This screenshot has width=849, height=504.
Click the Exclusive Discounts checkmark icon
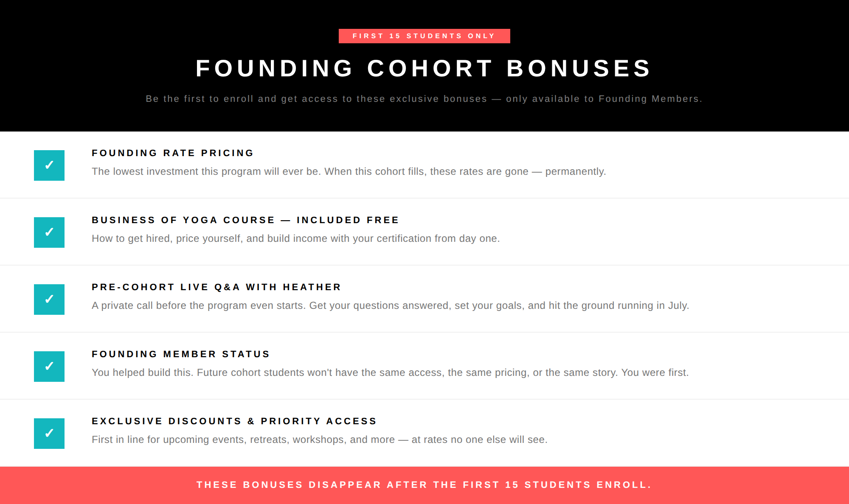49,434
